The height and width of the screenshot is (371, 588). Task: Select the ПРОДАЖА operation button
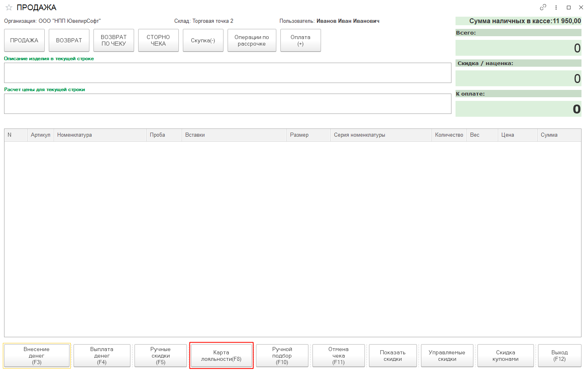click(24, 40)
